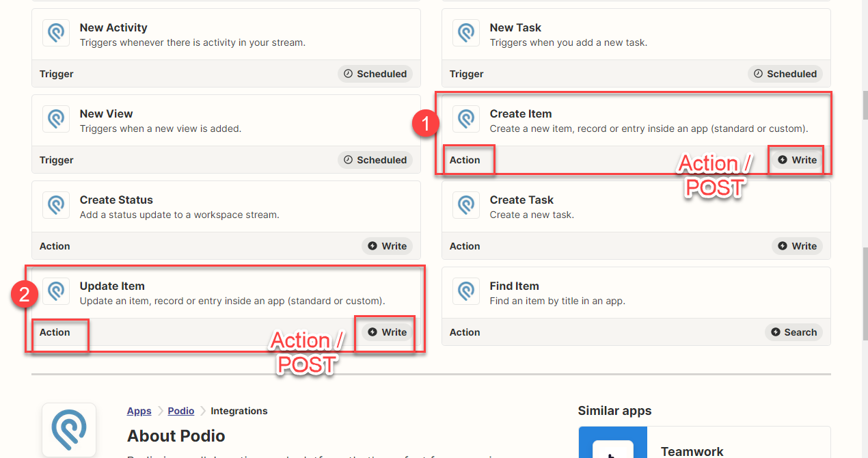The height and width of the screenshot is (458, 868).
Task: Click Action label on Find Item card
Action: (465, 332)
